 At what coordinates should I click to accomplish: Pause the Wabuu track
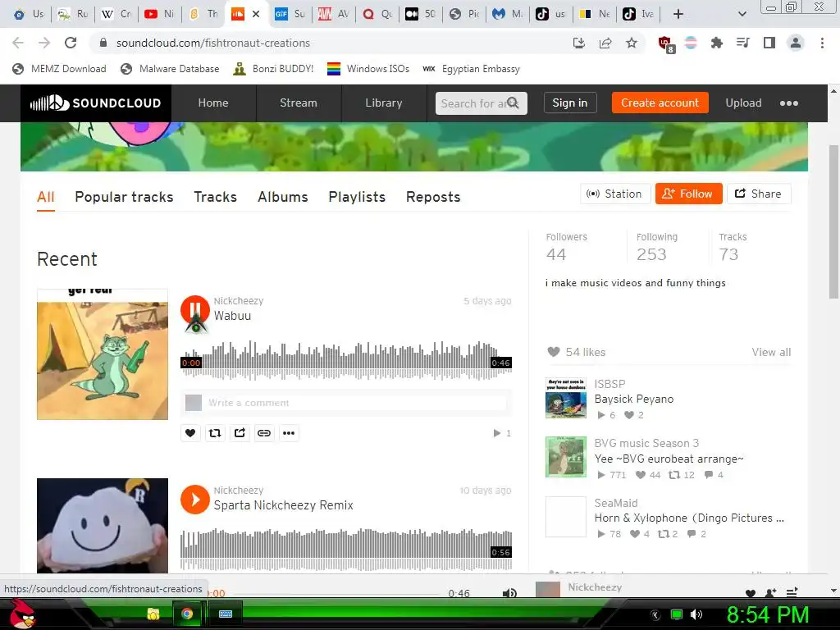pos(195,309)
